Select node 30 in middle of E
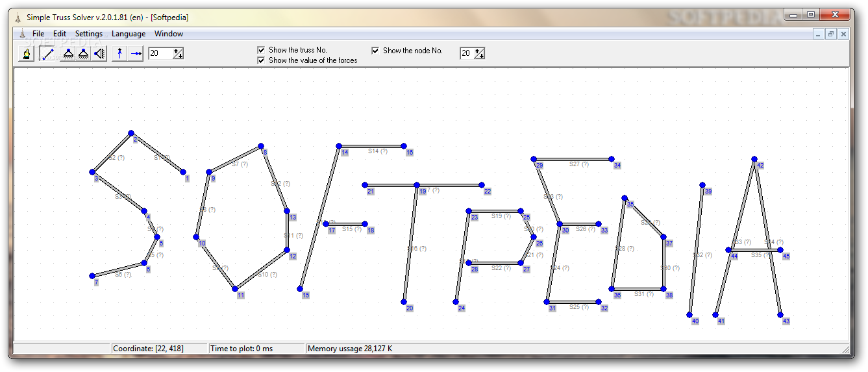 point(559,224)
